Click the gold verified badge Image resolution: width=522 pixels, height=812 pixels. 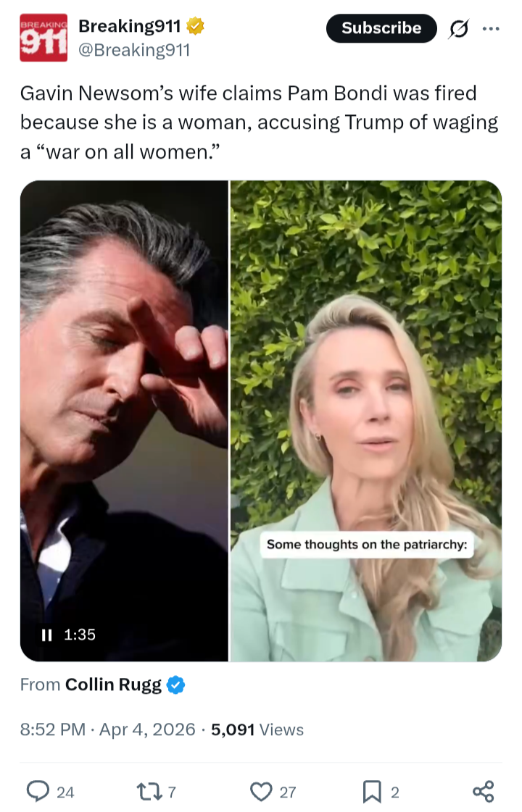pos(196,25)
